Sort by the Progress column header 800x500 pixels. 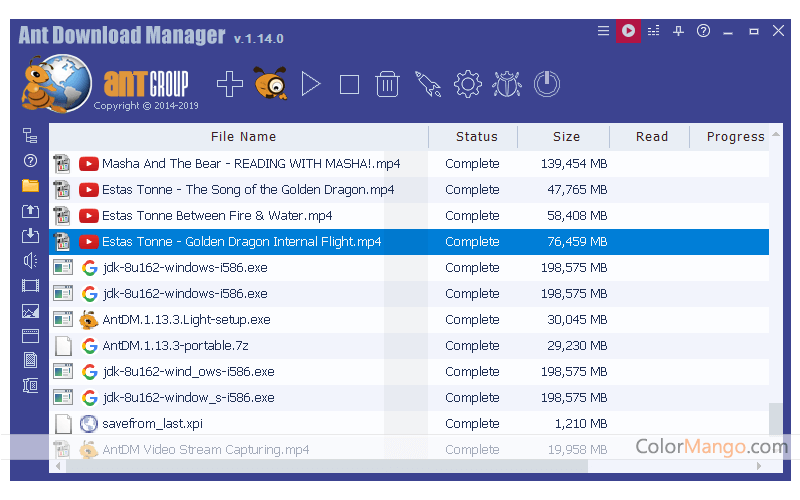point(730,137)
